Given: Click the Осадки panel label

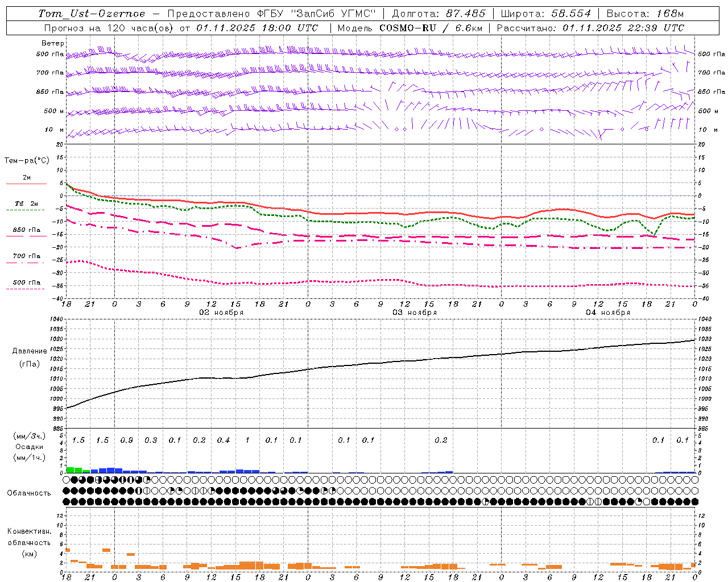Looking at the screenshot, I should point(29,447).
